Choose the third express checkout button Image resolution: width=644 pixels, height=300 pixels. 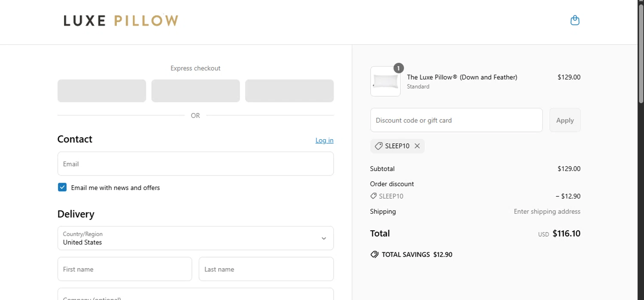tap(289, 91)
